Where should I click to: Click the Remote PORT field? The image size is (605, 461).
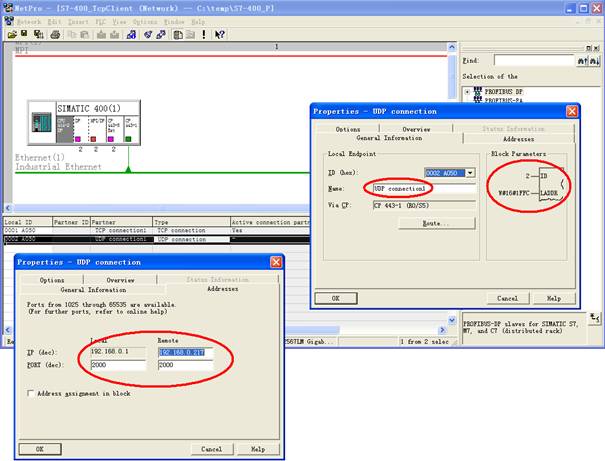point(186,365)
